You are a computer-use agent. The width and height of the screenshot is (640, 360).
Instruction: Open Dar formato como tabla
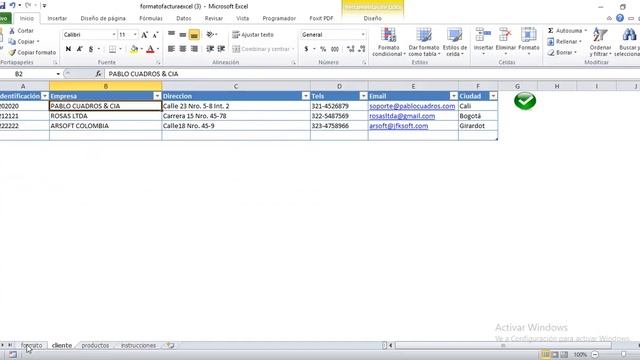pyautogui.click(x=424, y=42)
